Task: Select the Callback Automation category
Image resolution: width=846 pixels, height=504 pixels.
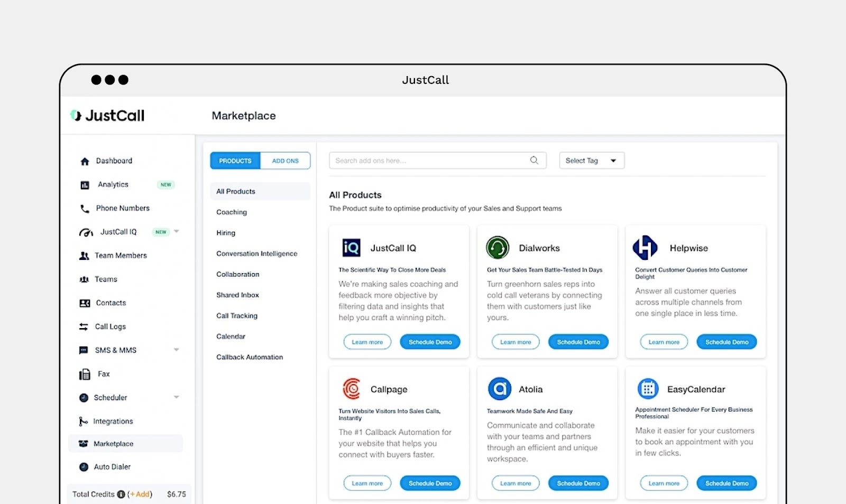Action: pyautogui.click(x=250, y=357)
